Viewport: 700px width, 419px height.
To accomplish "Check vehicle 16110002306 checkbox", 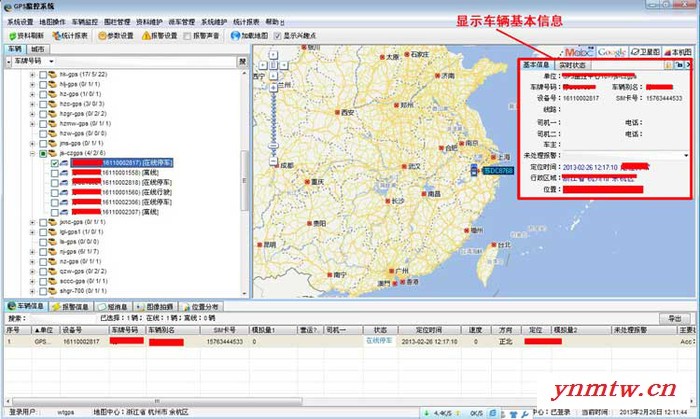I will click(x=54, y=203).
